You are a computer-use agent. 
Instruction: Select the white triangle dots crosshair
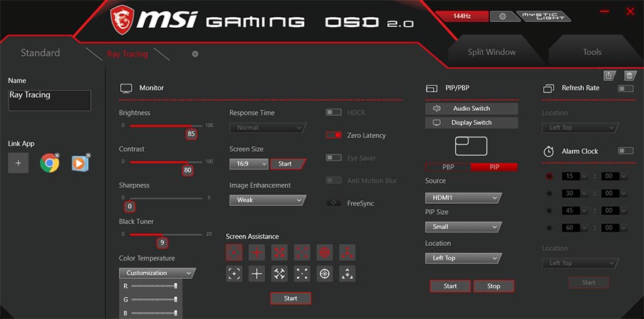[x=347, y=274]
